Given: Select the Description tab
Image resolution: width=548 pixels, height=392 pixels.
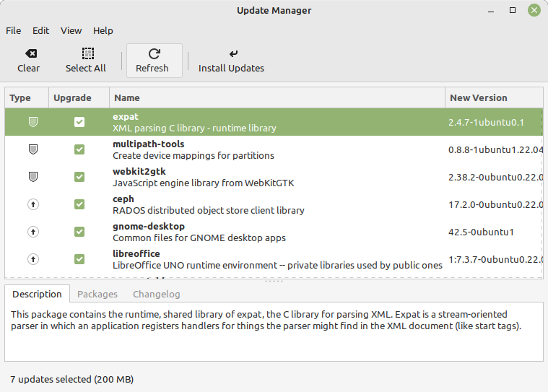Looking at the screenshot, I should coord(37,294).
